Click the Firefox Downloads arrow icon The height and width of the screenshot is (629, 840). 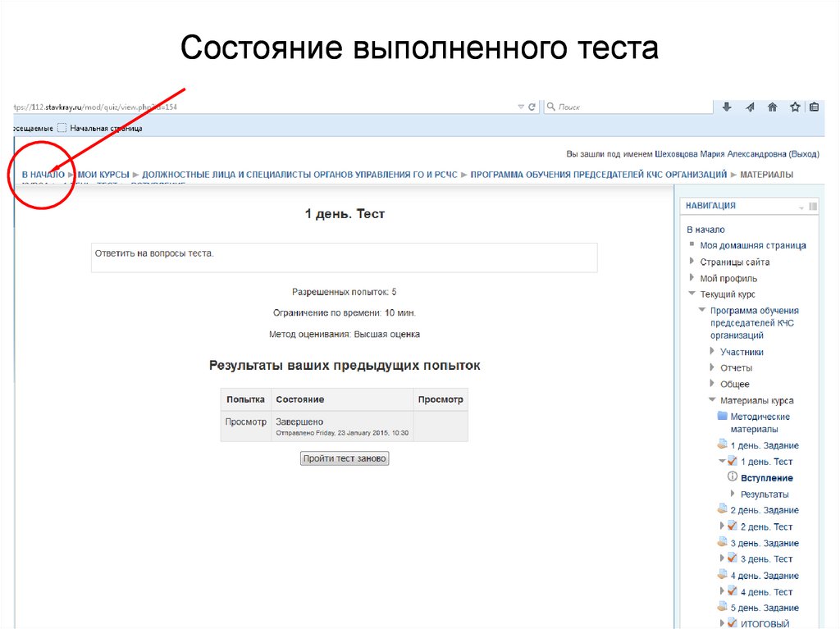pyautogui.click(x=728, y=106)
